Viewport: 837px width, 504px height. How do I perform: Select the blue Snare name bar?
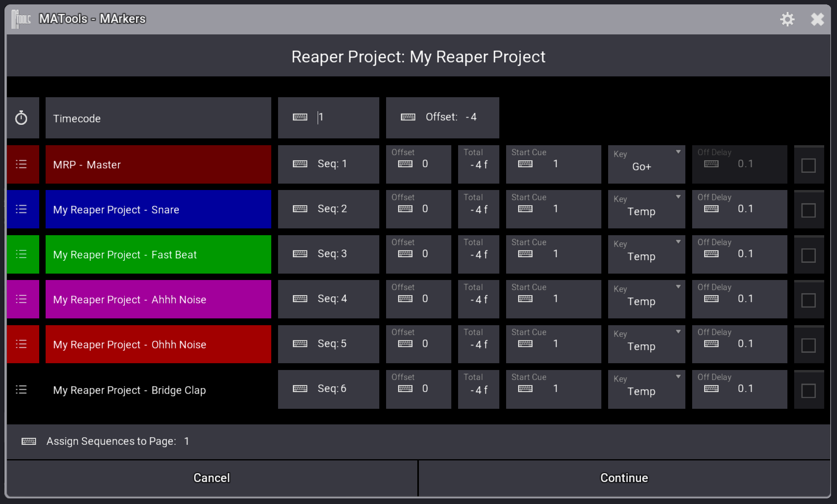(158, 209)
